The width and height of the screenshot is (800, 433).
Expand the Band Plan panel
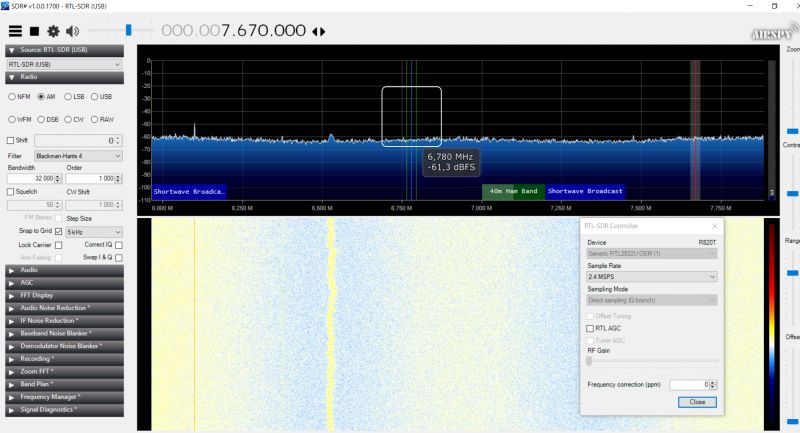(64, 385)
